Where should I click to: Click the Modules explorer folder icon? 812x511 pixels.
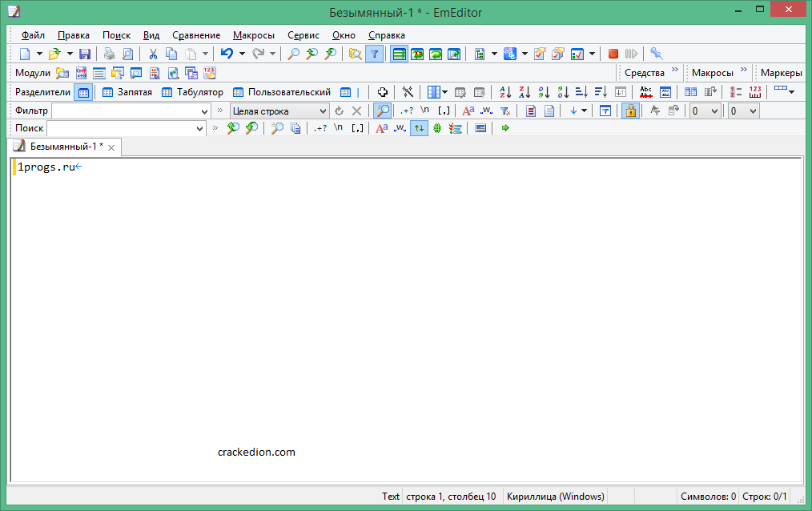click(x=62, y=73)
